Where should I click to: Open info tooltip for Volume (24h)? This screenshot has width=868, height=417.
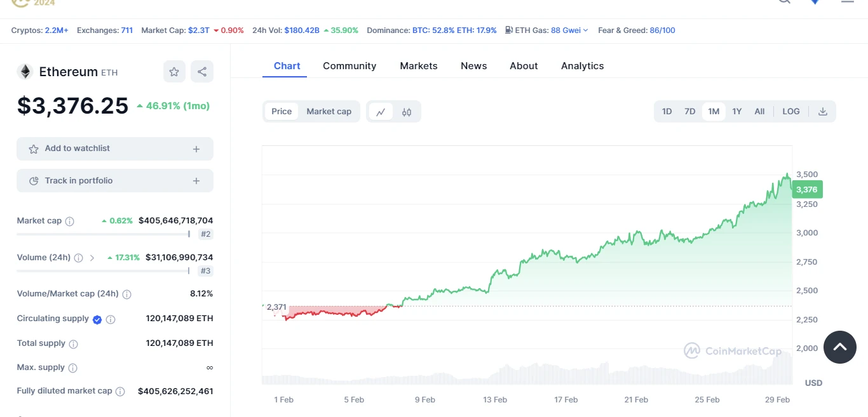78,258
